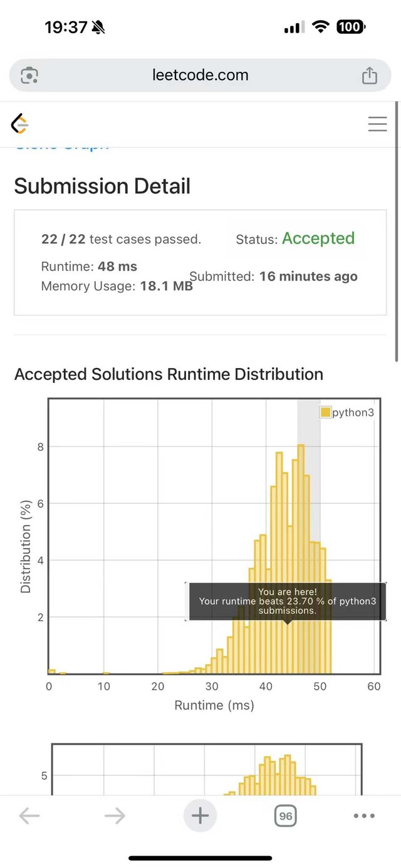
Task: Select 'Accepted Solutions Runtime Distribution' heading
Action: coord(169,374)
